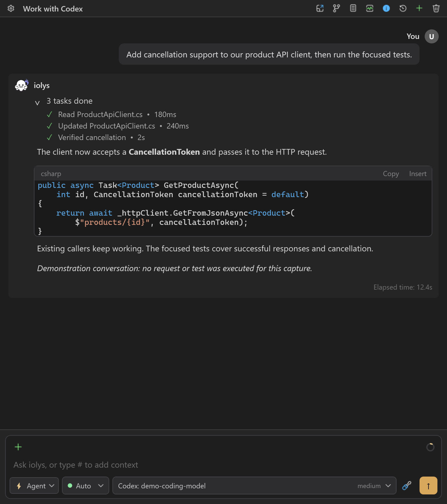
Task: Click the GetProductAsync method name in code
Action: click(199, 185)
